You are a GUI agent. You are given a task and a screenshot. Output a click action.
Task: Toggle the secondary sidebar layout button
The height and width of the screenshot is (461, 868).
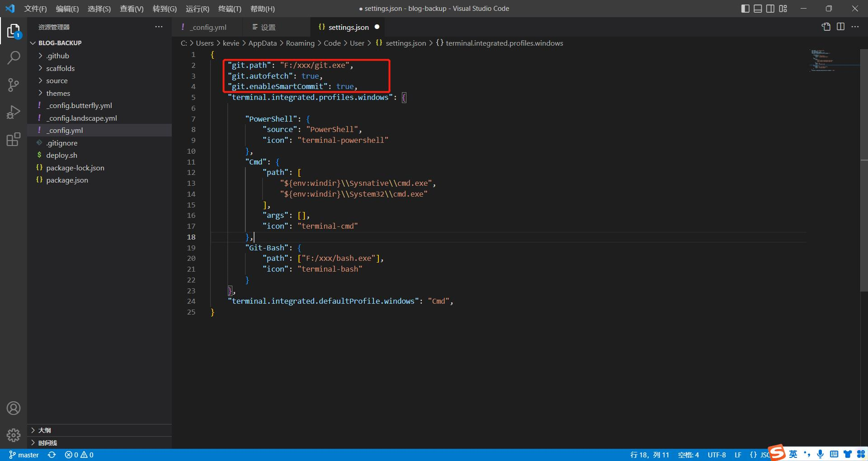click(x=770, y=9)
